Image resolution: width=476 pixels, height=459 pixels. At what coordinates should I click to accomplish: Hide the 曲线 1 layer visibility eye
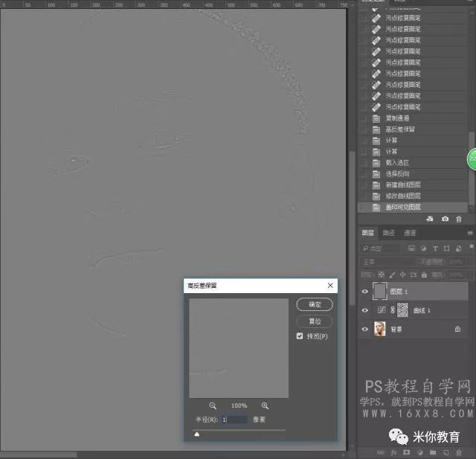(x=365, y=310)
